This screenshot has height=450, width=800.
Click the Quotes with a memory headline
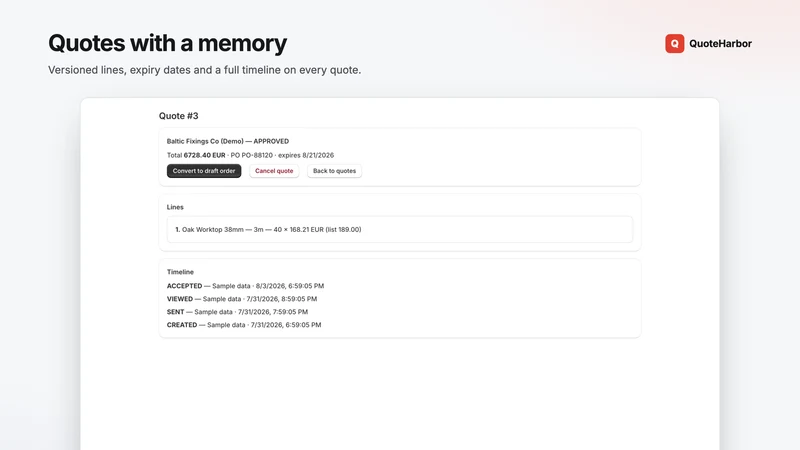[x=167, y=43]
